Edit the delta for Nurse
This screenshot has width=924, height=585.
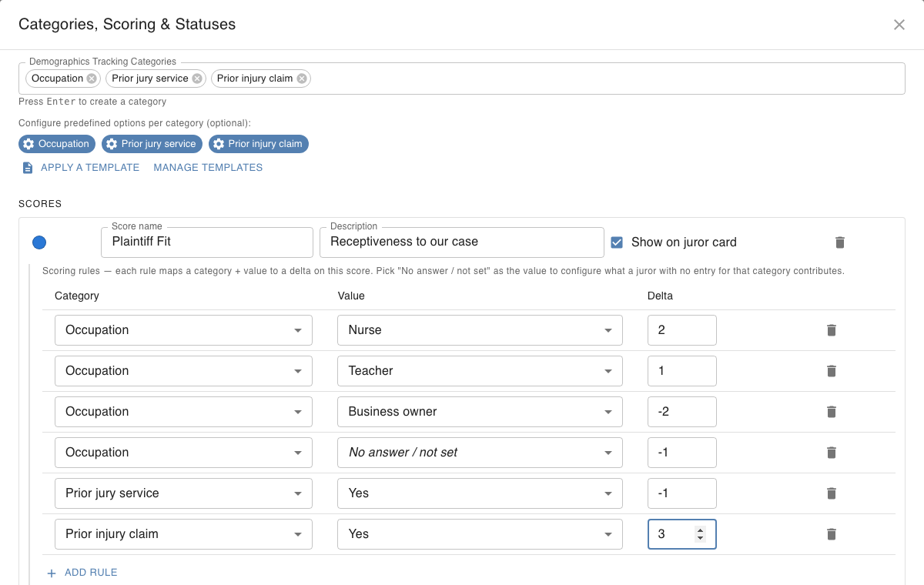click(682, 330)
